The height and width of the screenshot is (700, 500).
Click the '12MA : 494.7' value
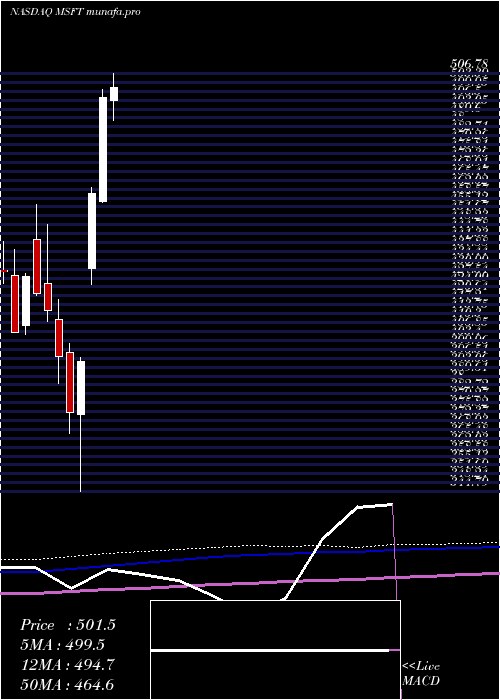(67, 665)
